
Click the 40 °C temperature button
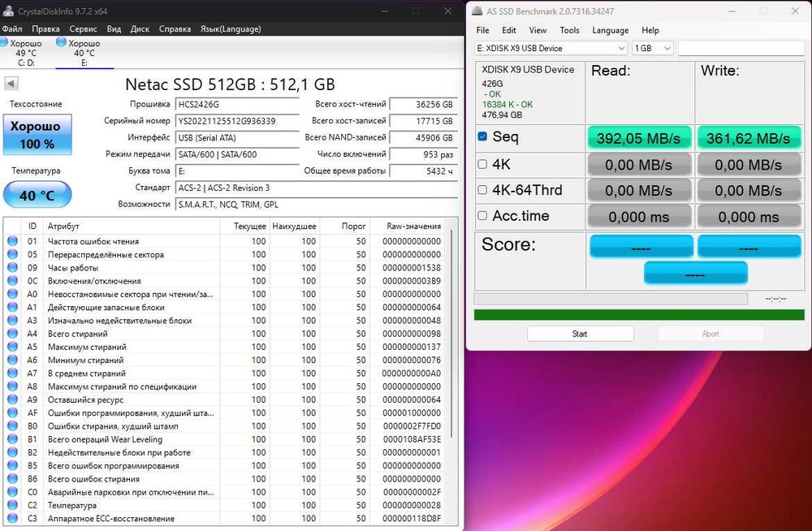tap(37, 196)
